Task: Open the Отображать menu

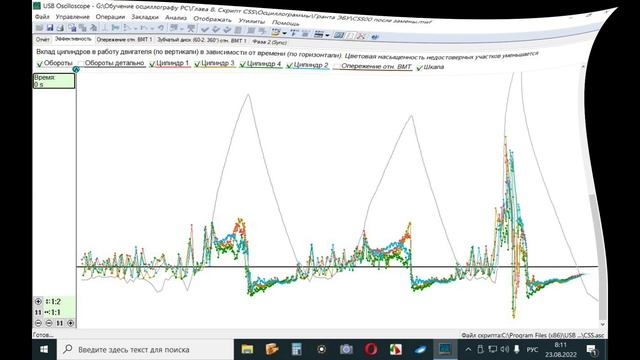Action: coord(212,19)
